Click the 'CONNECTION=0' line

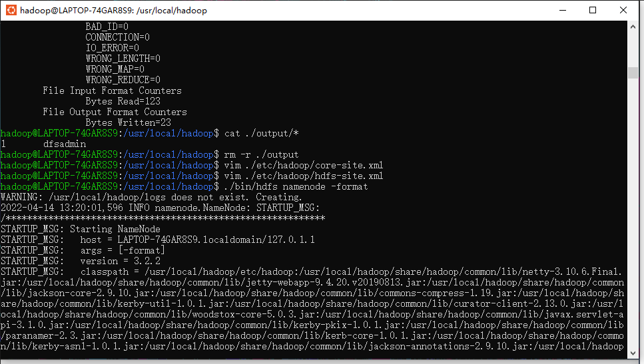pos(117,37)
